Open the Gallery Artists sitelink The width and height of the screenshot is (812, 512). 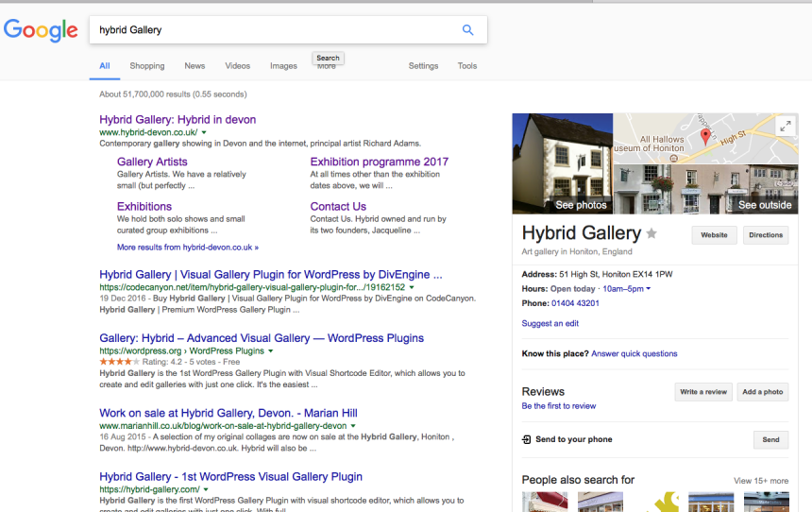click(x=152, y=162)
